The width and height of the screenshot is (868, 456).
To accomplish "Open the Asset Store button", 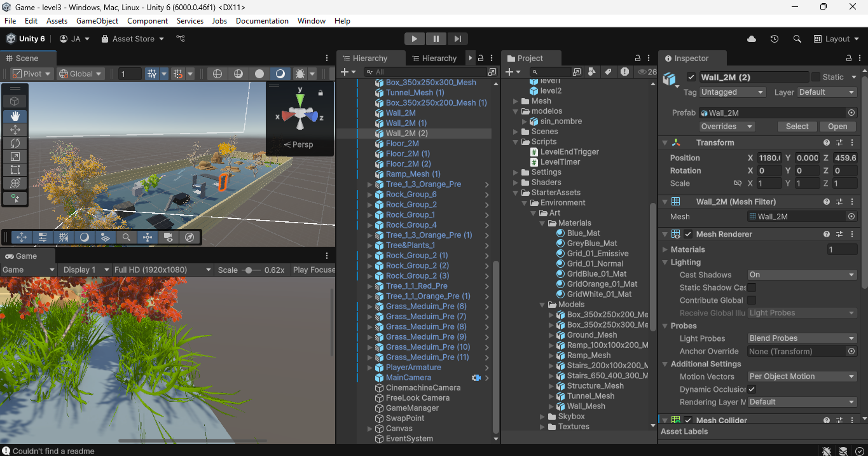I will coord(132,39).
